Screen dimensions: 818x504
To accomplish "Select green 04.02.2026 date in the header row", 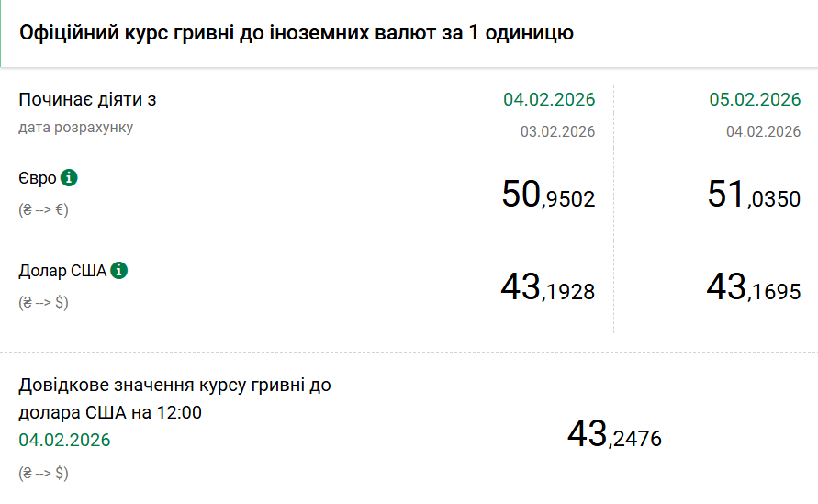I will [x=549, y=99].
